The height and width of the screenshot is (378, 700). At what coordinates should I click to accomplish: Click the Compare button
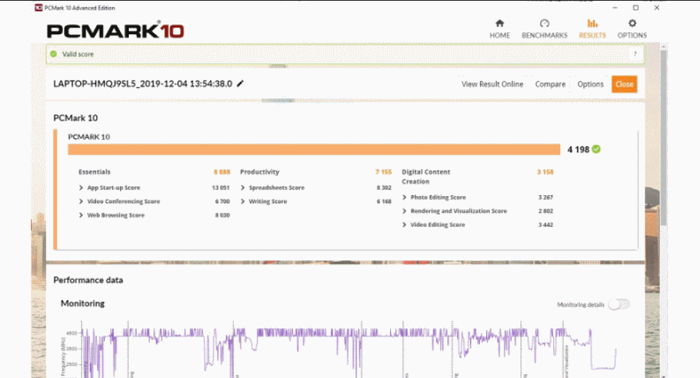coord(550,84)
